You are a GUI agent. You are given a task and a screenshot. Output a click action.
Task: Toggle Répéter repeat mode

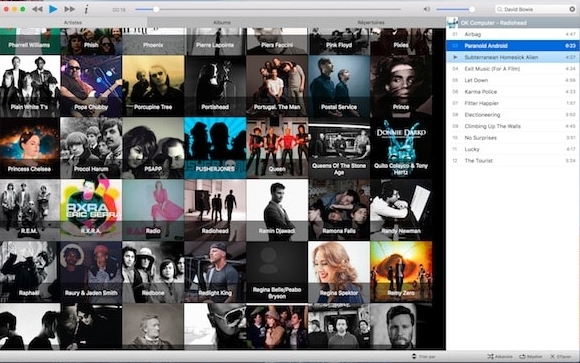531,356
